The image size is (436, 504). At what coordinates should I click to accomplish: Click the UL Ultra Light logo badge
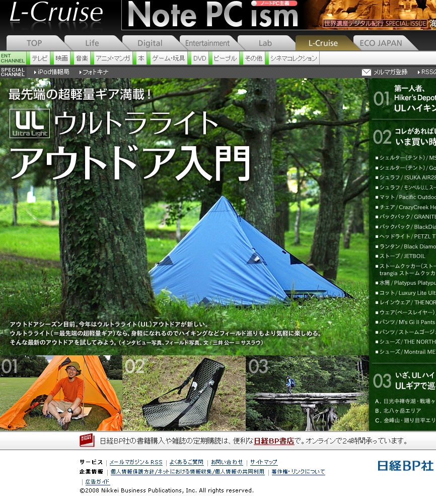pos(30,123)
